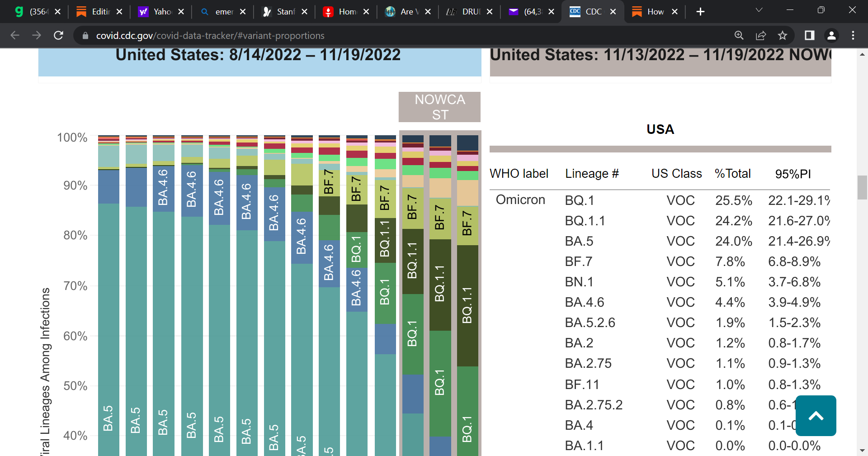Click the padlock site info icon
Screen dimensions: 868x456
click(x=85, y=36)
